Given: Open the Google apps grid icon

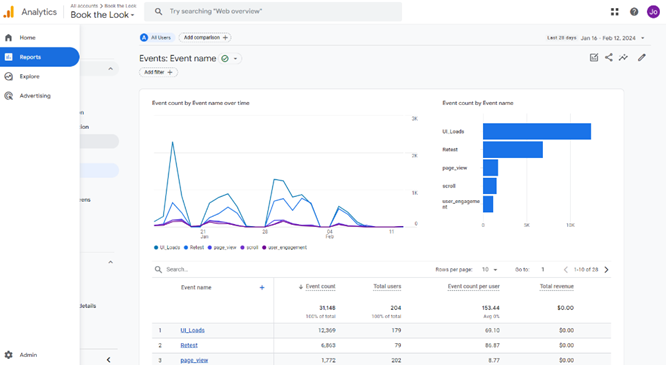Looking at the screenshot, I should pos(615,12).
